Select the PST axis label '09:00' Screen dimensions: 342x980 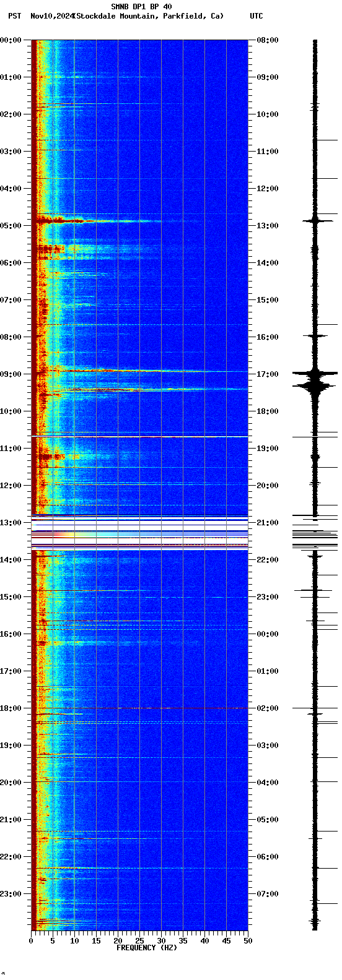(x=10, y=374)
